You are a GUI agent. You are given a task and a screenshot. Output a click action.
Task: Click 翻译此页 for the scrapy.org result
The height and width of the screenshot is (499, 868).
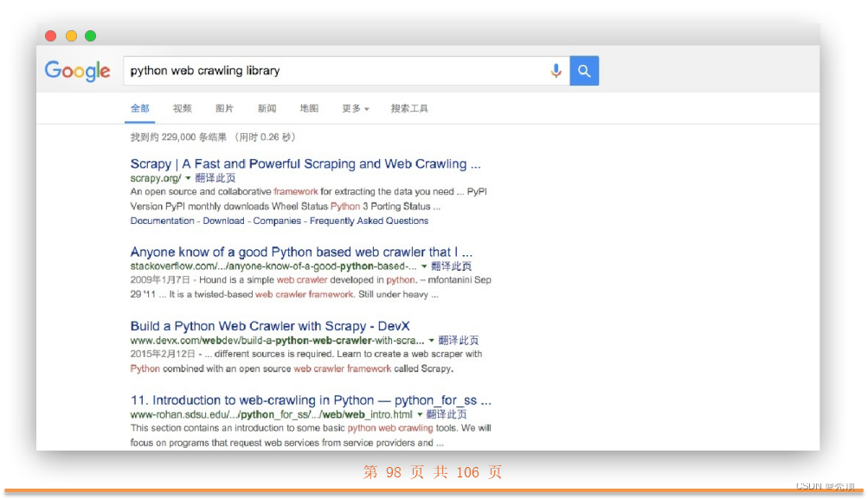pyautogui.click(x=215, y=178)
